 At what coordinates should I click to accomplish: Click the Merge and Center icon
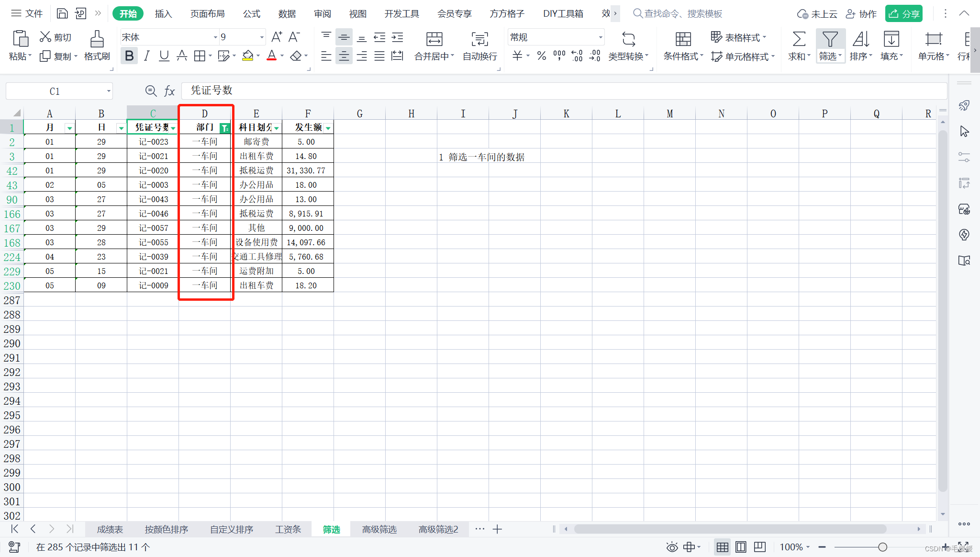click(x=434, y=39)
